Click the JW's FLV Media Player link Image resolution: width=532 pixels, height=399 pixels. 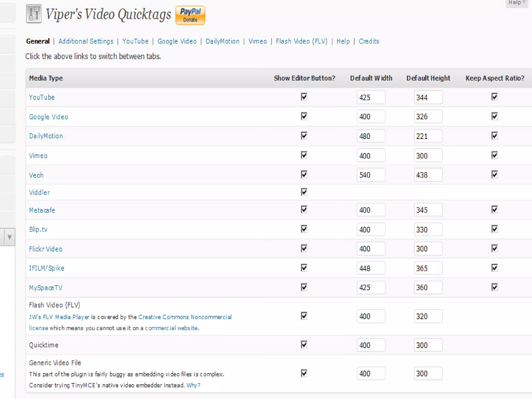pos(59,317)
